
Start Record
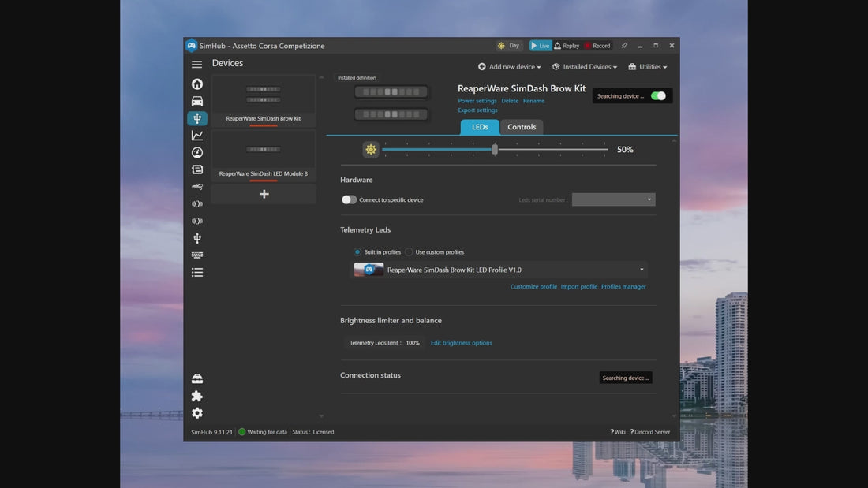click(597, 46)
